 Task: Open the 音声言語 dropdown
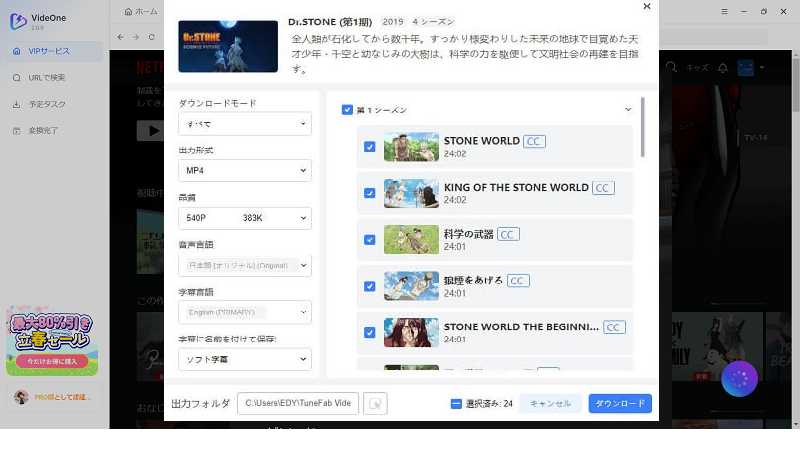(x=245, y=265)
